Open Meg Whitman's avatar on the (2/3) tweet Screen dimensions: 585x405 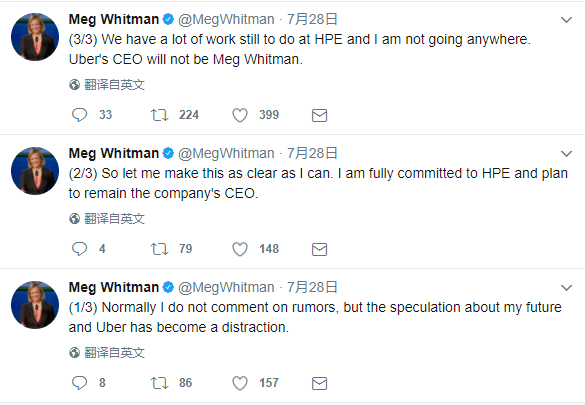(35, 171)
